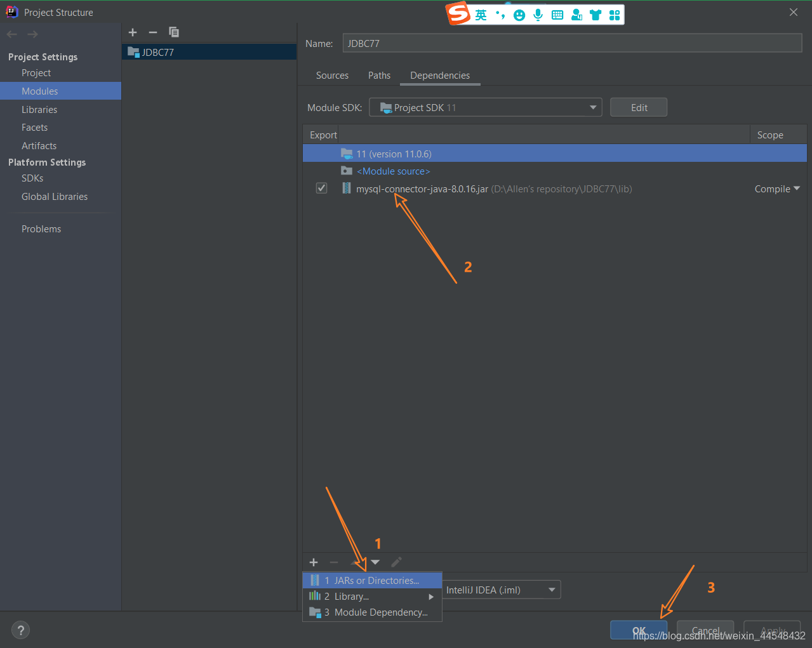Click the Cancel button
This screenshot has height=648, width=812.
click(705, 630)
